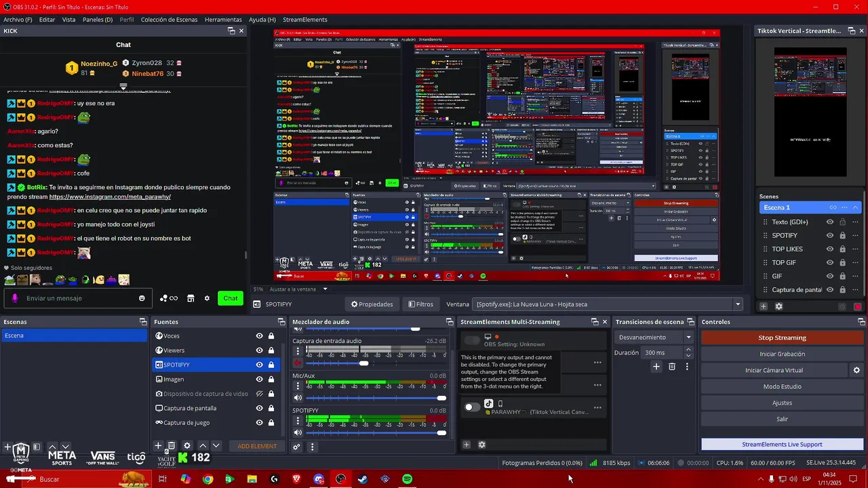Delete selected source with trash icon in Fuentes

pos(172,445)
